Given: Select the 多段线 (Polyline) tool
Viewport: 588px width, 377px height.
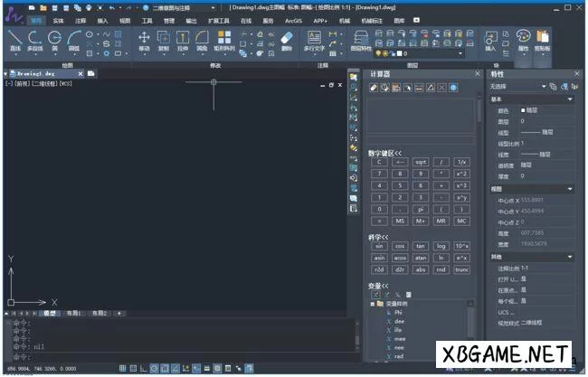Looking at the screenshot, I should pos(35,40).
